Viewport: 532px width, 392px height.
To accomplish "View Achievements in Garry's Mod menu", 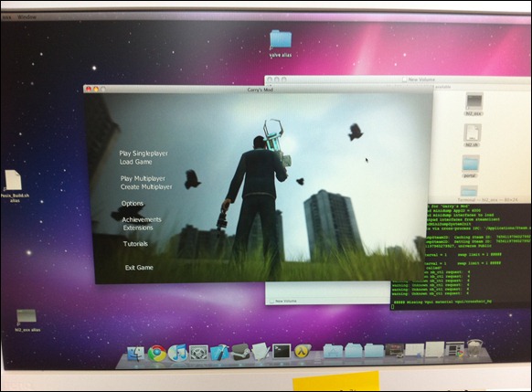I will coord(142,219).
